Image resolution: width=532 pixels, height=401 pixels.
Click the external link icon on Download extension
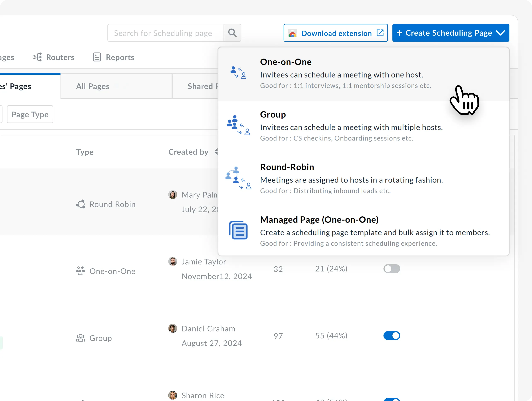380,33
